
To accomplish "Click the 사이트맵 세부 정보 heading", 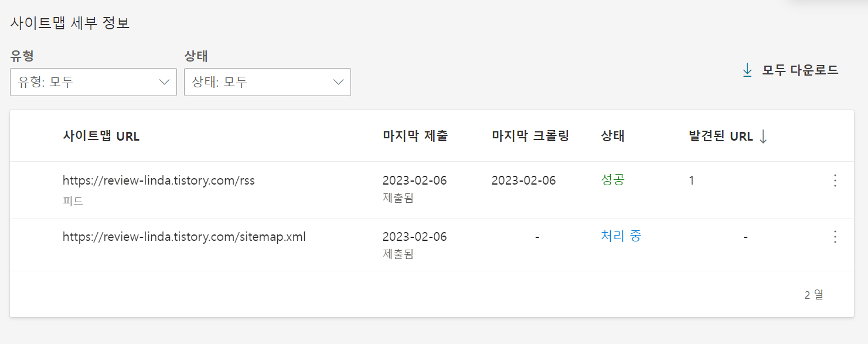I will pyautogui.click(x=70, y=23).
